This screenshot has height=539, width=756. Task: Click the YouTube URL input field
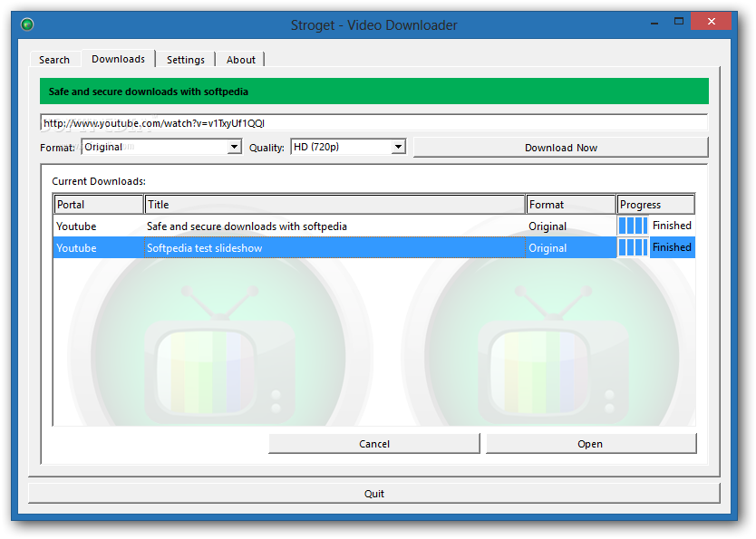[373, 123]
